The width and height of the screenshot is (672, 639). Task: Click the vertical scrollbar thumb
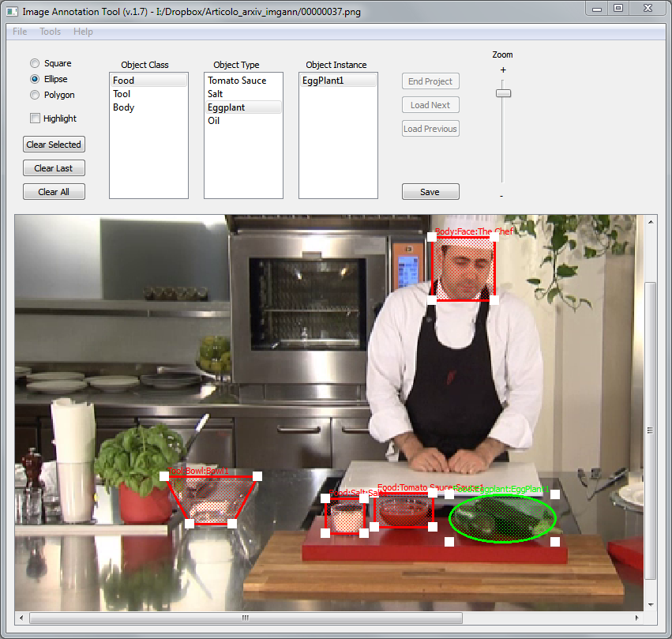(x=651, y=430)
